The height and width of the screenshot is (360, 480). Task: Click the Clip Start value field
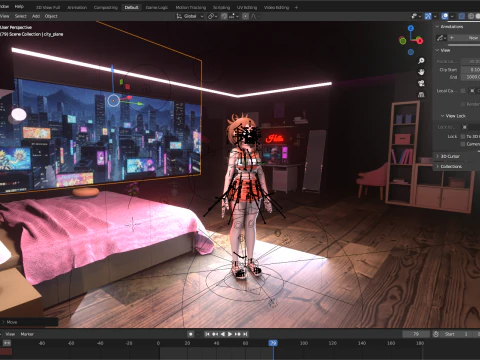click(x=470, y=69)
